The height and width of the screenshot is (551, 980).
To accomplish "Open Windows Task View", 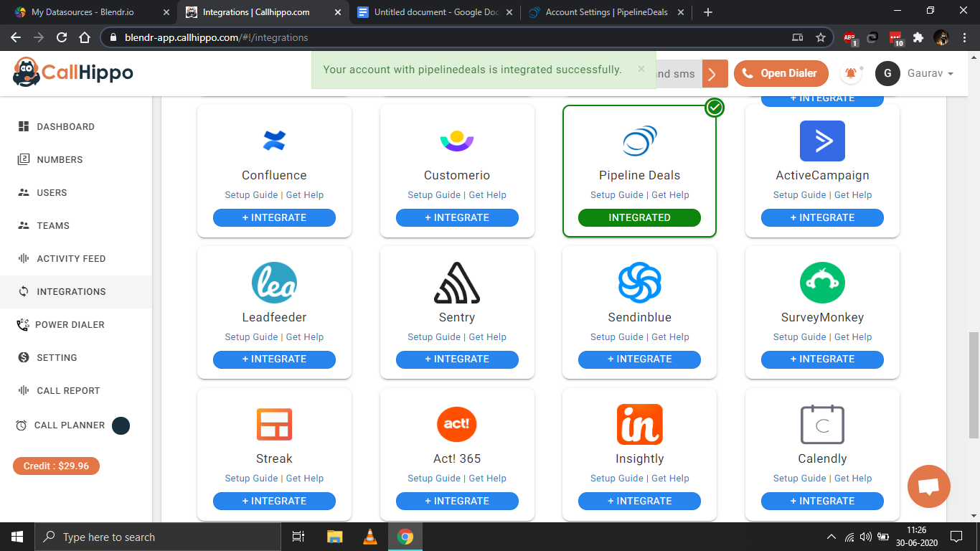I will (x=298, y=537).
